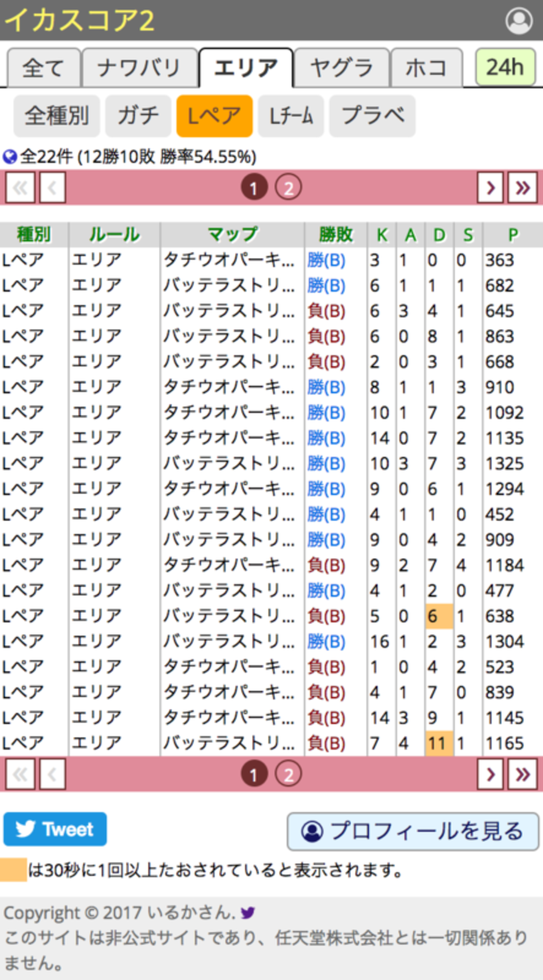543x980 pixels.
Task: Click the highlighted 6 deaths cell in 638 row
Action: click(x=439, y=616)
